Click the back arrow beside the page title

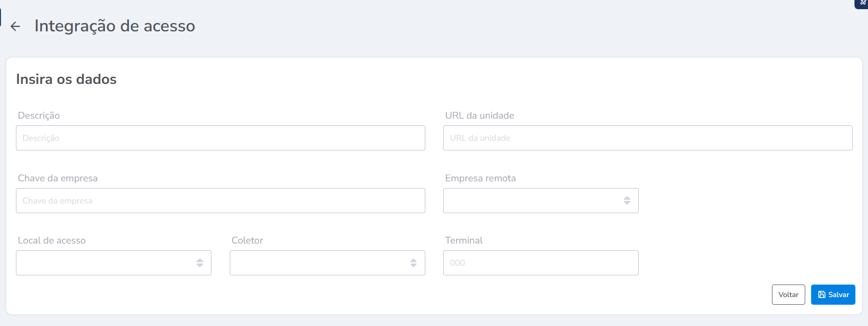point(15,27)
